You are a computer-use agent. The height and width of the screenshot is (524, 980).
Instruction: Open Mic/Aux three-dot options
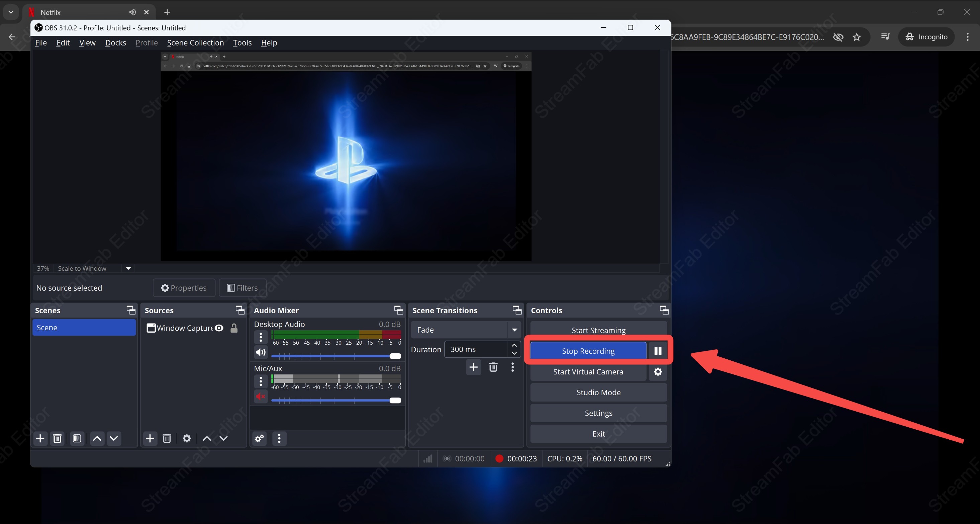click(261, 381)
